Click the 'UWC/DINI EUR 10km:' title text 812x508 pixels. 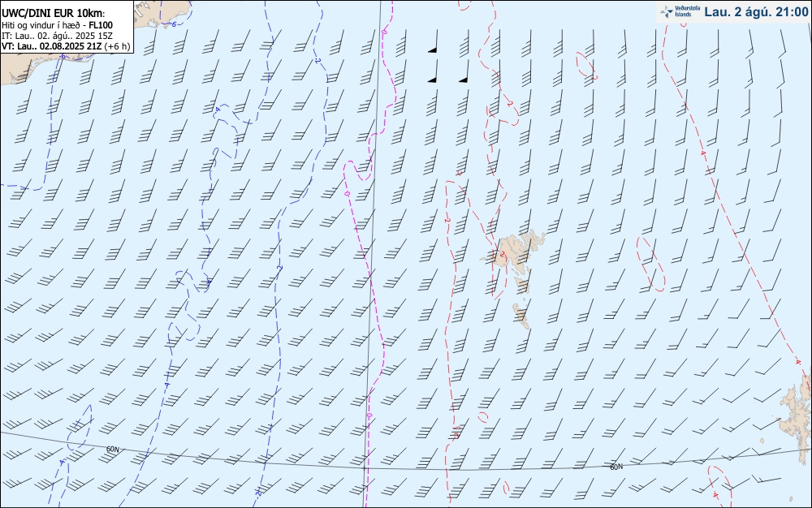tap(54, 14)
